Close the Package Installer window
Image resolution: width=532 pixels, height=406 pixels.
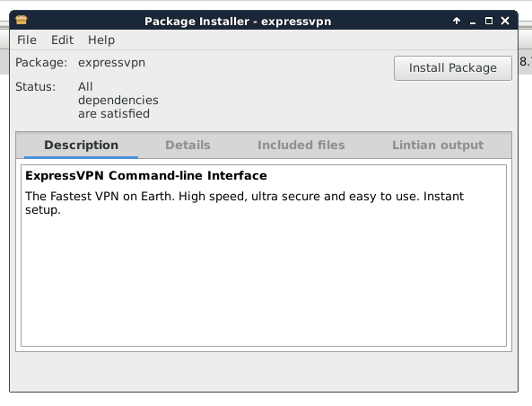[505, 21]
